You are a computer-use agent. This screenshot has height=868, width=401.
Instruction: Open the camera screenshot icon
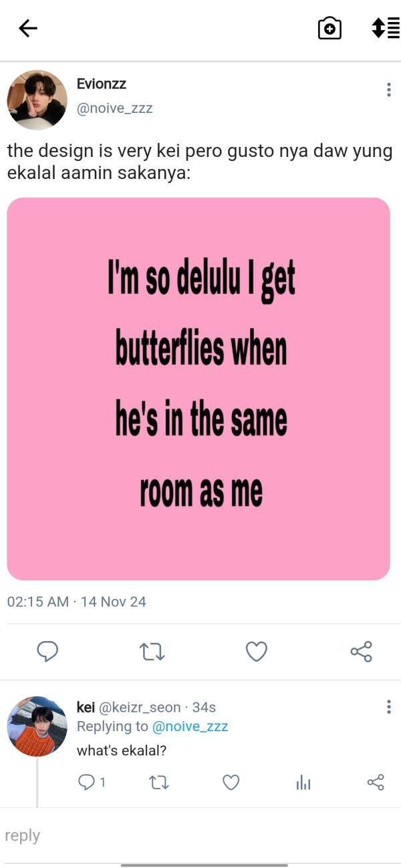pyautogui.click(x=329, y=28)
